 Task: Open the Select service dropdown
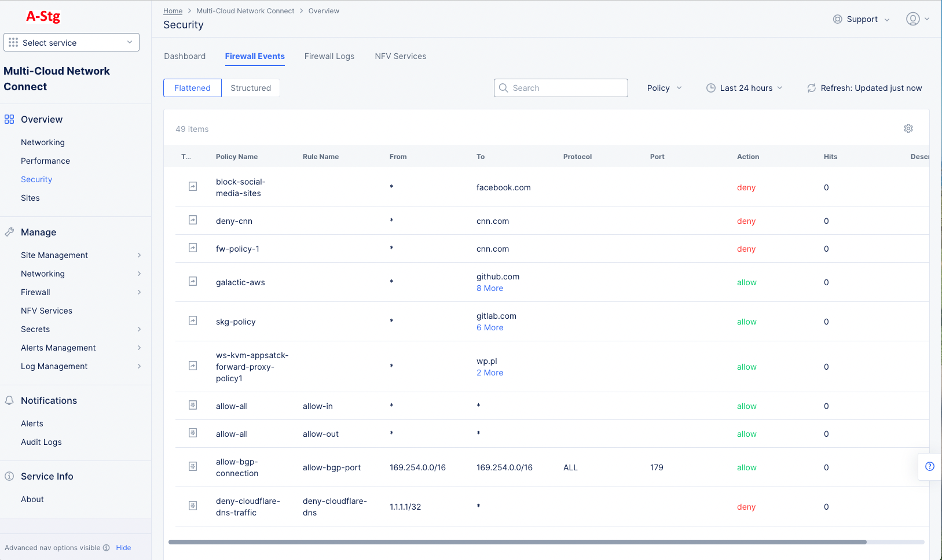tap(71, 42)
